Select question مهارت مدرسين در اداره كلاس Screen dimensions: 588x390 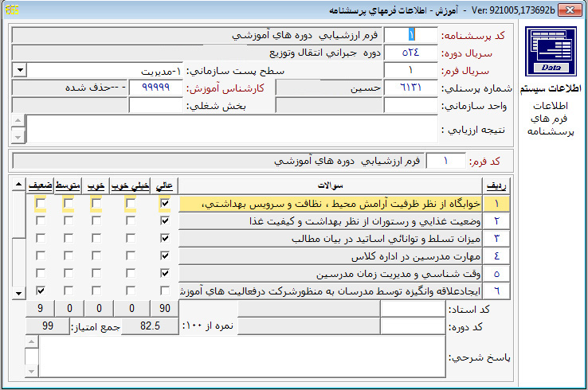click(x=331, y=255)
